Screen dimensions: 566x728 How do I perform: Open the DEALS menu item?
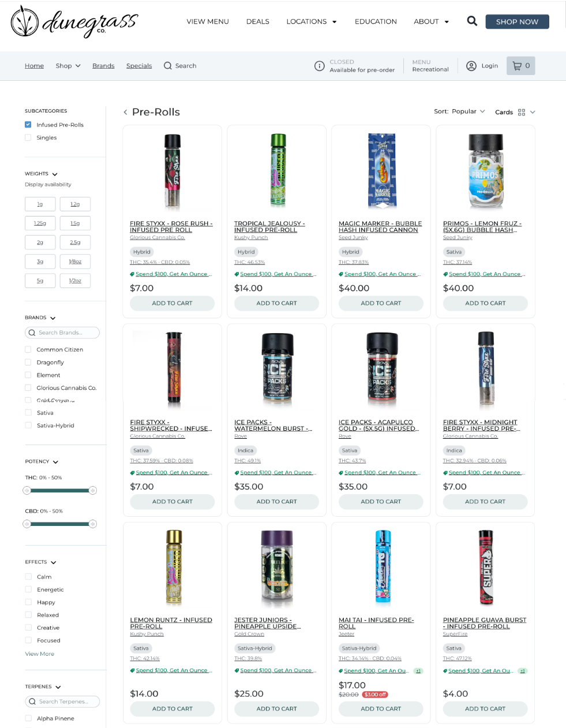(258, 21)
